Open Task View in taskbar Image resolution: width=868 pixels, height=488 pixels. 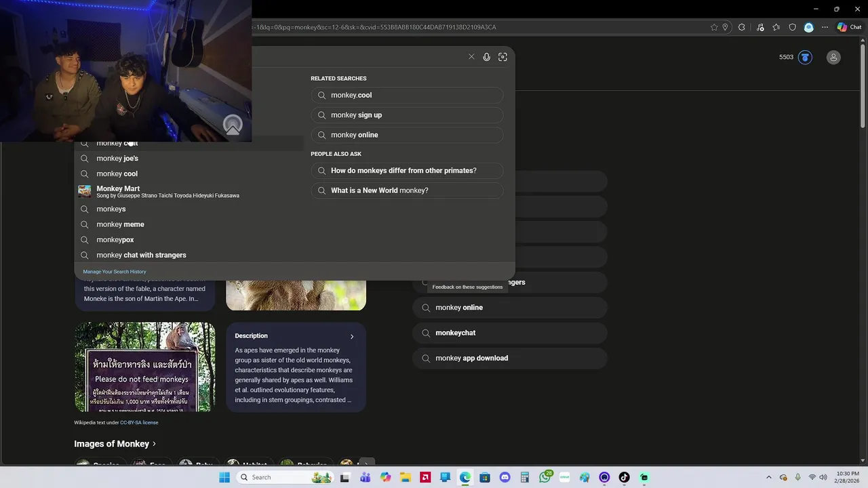pos(344,477)
